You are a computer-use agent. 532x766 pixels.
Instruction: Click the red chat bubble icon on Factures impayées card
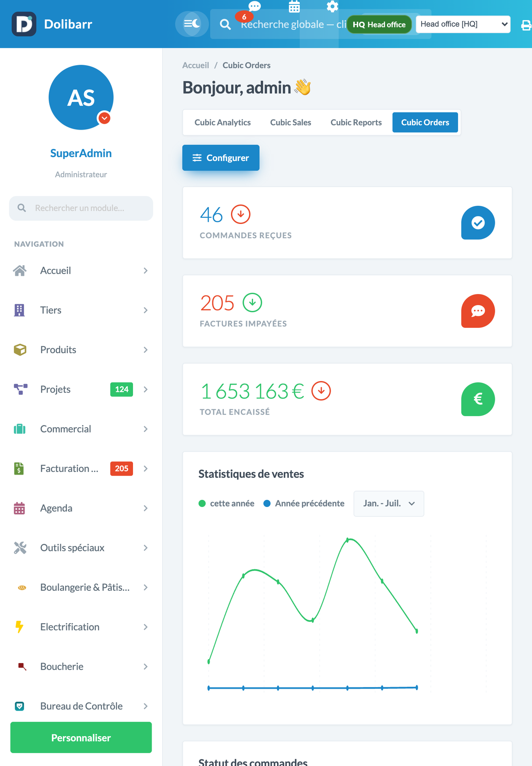(x=478, y=311)
